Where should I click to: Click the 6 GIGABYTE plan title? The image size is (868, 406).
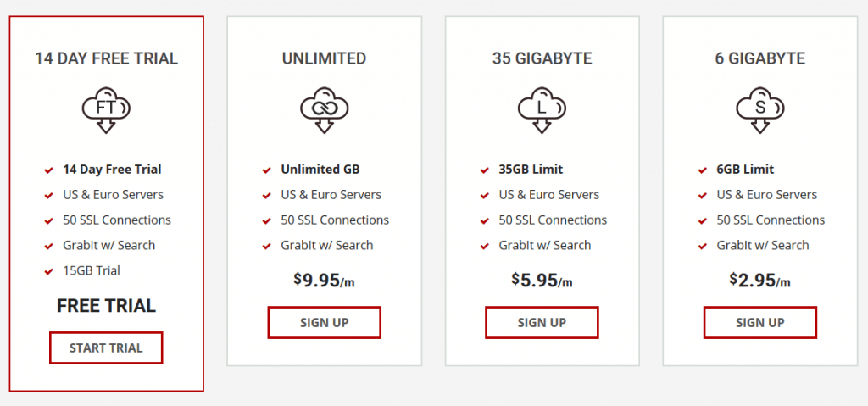[x=759, y=58]
